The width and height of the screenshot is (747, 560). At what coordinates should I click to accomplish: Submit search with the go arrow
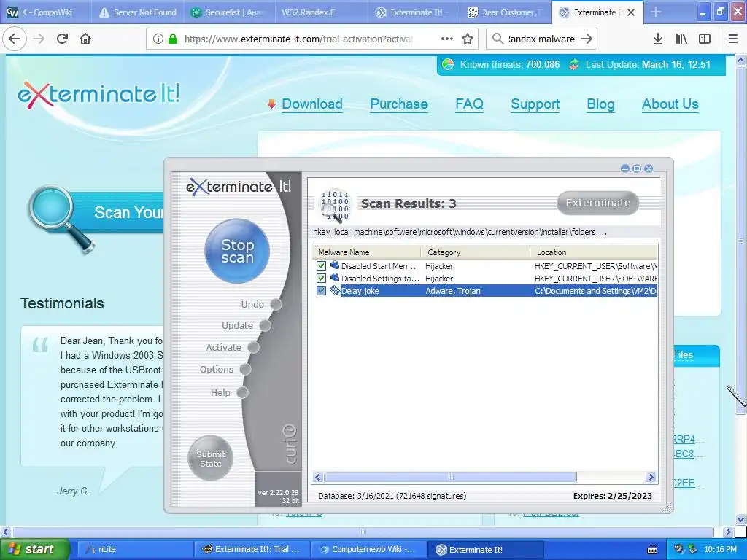tap(587, 39)
